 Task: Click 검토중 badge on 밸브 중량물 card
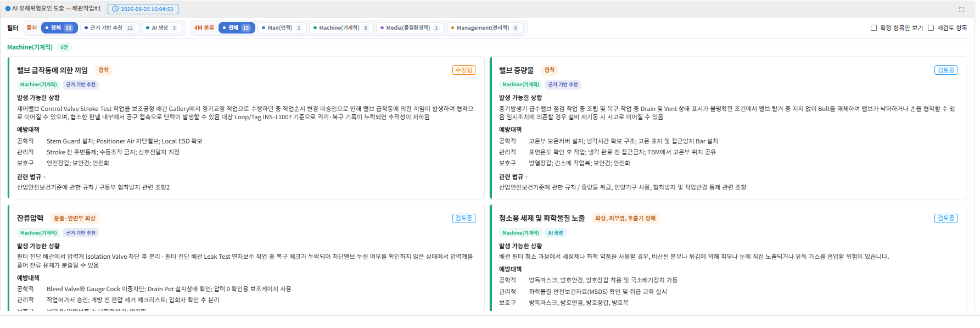[945, 70]
